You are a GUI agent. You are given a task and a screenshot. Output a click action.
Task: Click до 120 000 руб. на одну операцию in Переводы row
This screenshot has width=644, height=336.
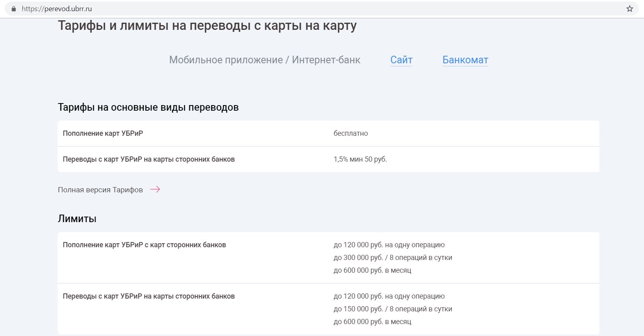pyautogui.click(x=389, y=296)
